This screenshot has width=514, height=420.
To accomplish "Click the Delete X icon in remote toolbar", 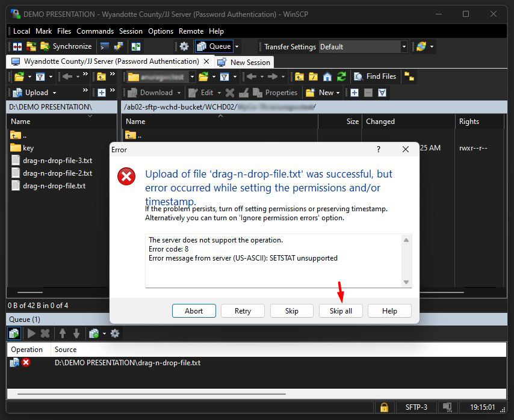I will click(x=230, y=93).
